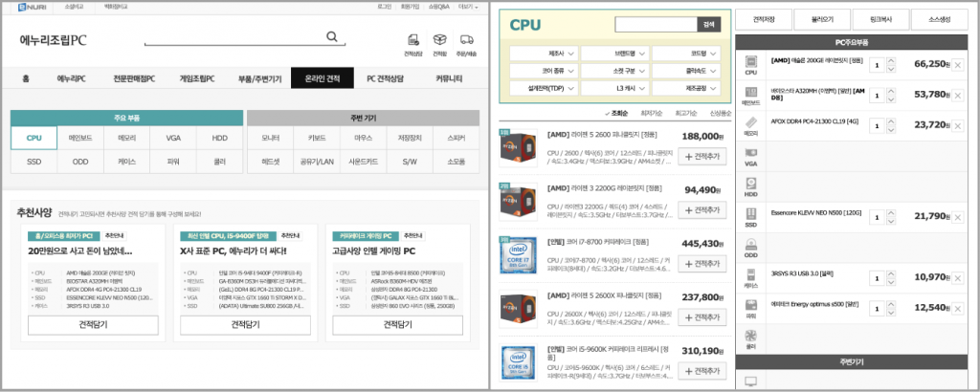This screenshot has height=392, width=980.
Task: Click 견적저장 button
Action: (764, 19)
